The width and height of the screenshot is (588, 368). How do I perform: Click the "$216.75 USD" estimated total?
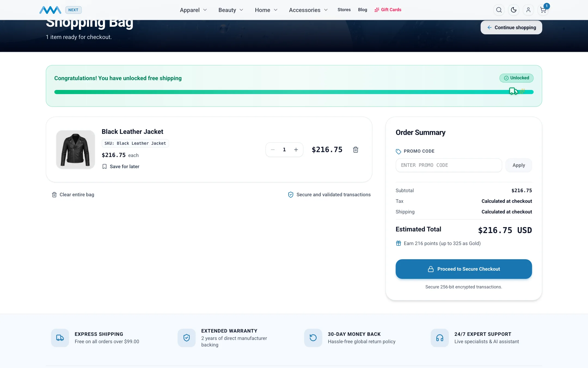(505, 230)
